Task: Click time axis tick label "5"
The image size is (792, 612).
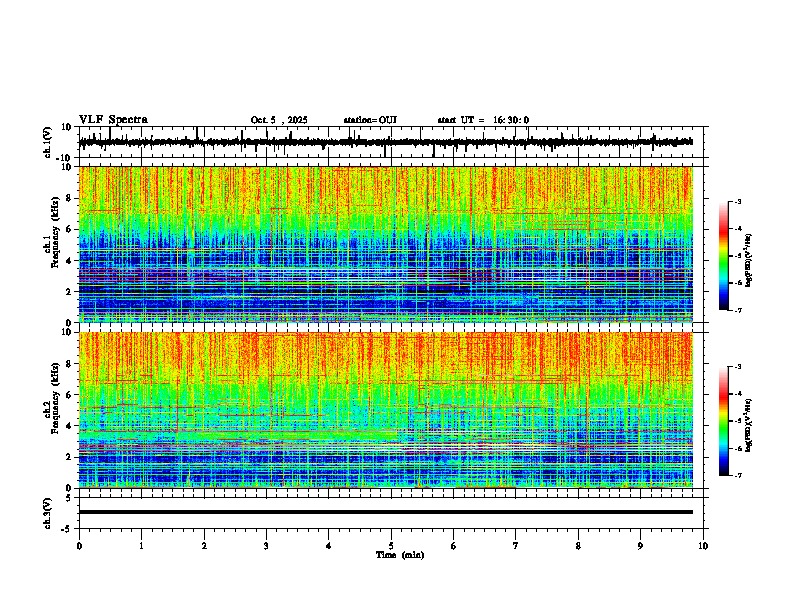Action: pos(391,545)
